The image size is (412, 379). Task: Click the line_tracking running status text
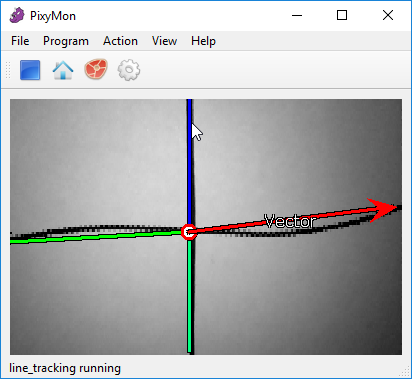pyautogui.click(x=65, y=368)
